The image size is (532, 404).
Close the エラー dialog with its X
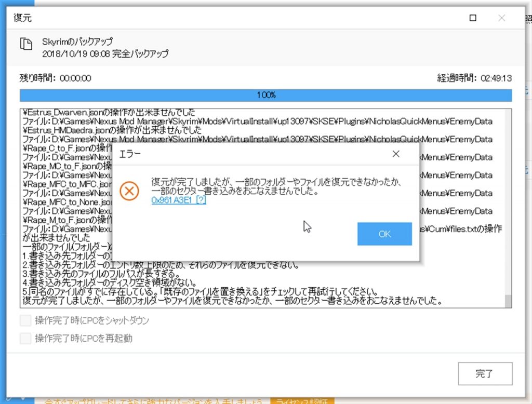coord(396,154)
